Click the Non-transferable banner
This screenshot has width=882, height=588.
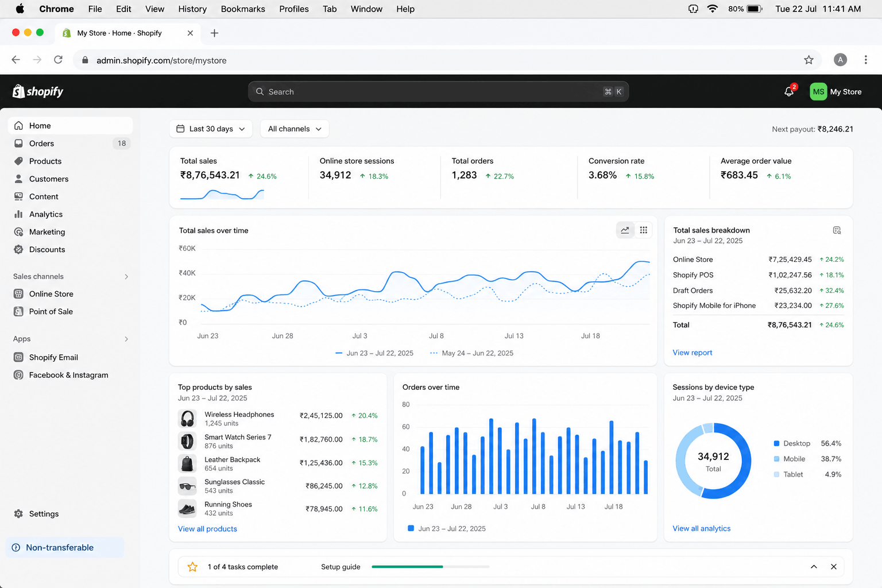pyautogui.click(x=65, y=548)
